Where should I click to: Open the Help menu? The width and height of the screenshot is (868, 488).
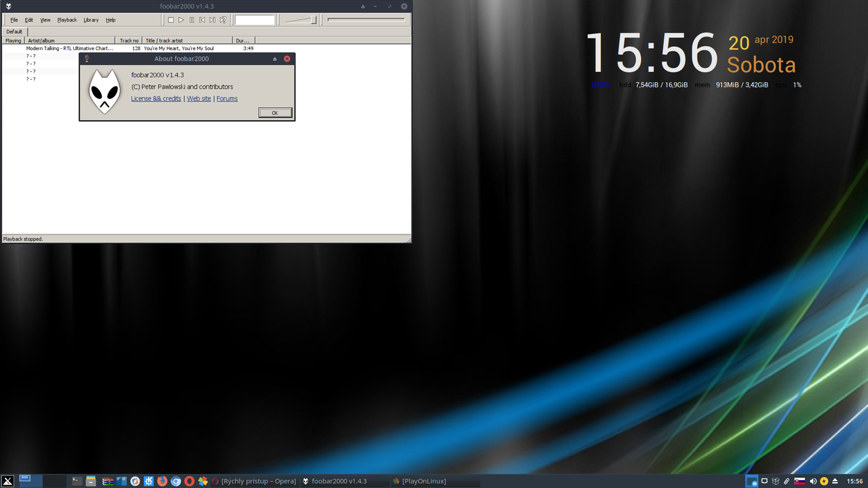[x=111, y=20]
